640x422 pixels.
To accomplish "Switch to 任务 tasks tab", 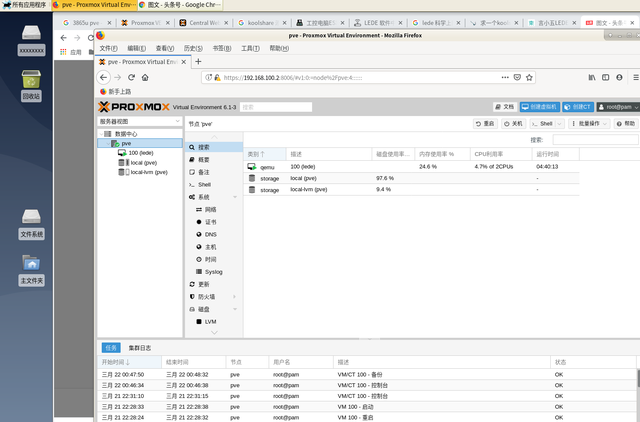I will click(111, 348).
